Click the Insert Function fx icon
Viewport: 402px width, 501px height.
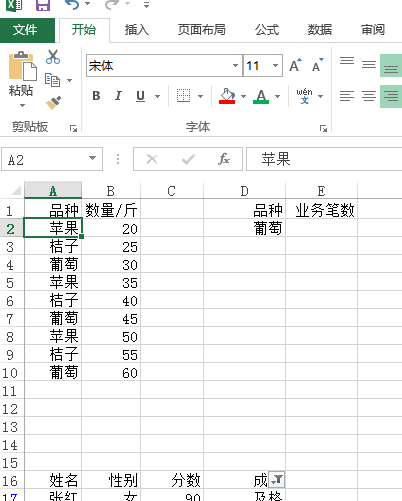point(224,159)
